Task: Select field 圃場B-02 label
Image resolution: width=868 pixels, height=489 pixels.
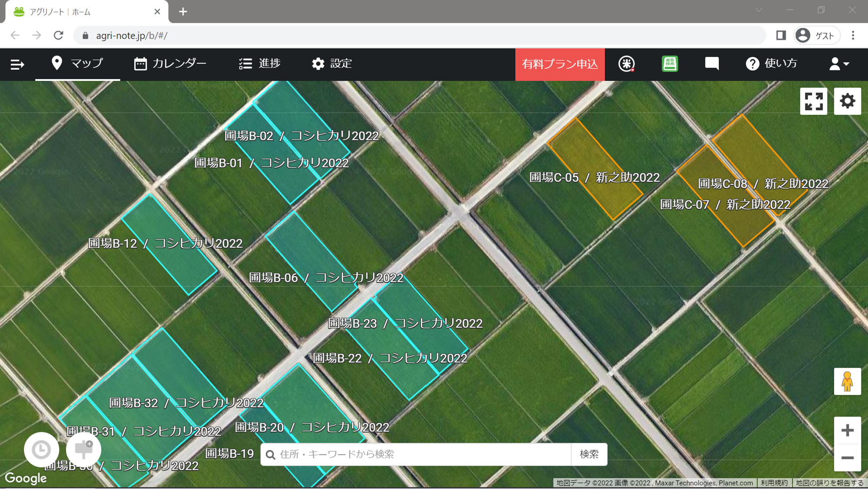Action: (x=301, y=136)
